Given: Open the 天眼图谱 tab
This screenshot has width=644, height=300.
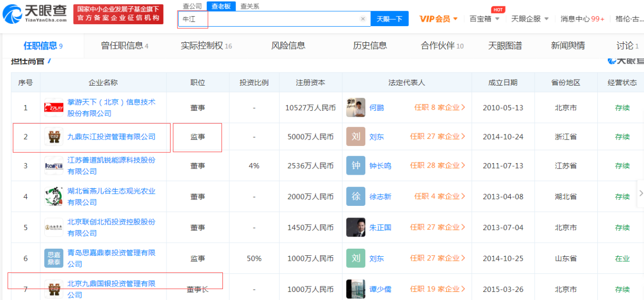Looking at the screenshot, I should [x=505, y=46].
